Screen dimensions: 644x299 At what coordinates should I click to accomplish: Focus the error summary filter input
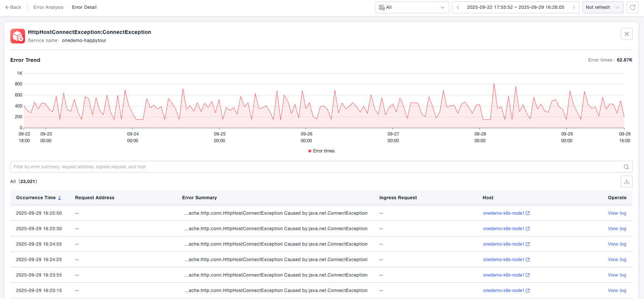click(317, 167)
